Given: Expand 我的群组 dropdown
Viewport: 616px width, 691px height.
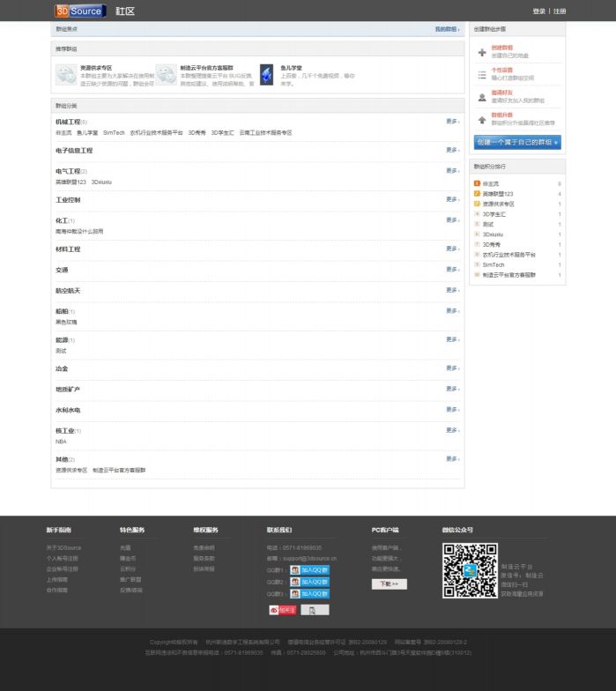Looking at the screenshot, I should (447, 29).
